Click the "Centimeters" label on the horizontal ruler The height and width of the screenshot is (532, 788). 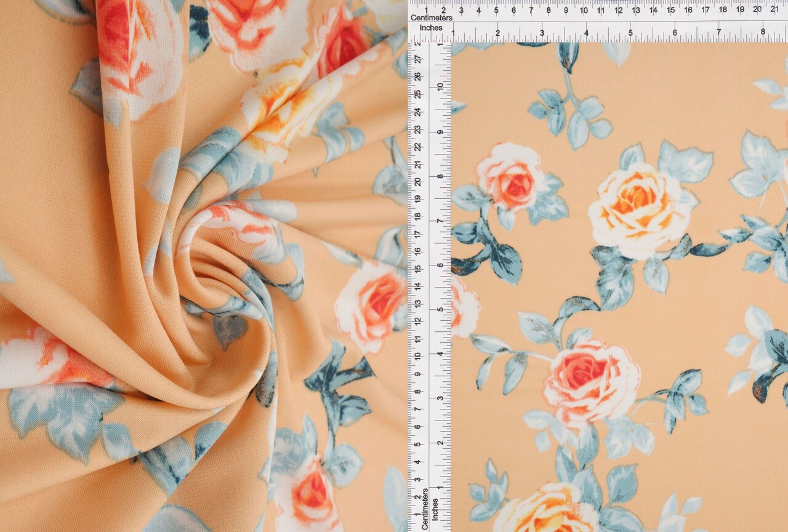click(432, 18)
